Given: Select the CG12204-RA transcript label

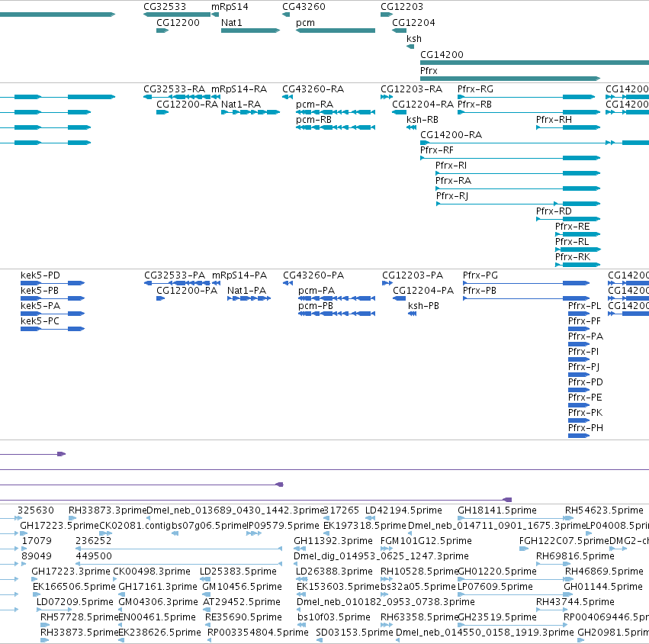Looking at the screenshot, I should [423, 105].
